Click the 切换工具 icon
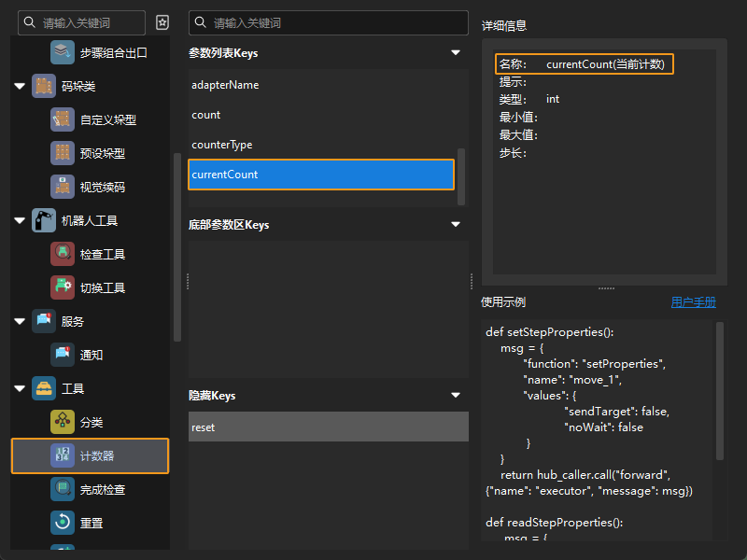The height and width of the screenshot is (560, 747). coord(63,287)
